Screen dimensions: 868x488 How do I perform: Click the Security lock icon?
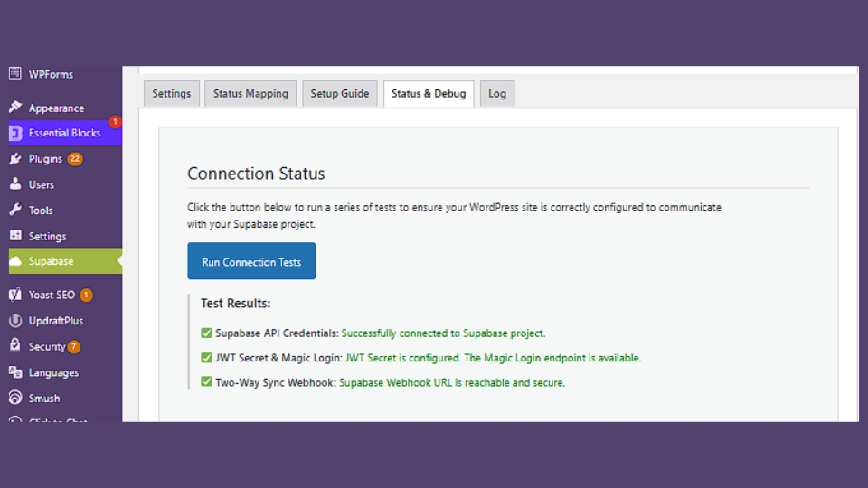[15, 345]
